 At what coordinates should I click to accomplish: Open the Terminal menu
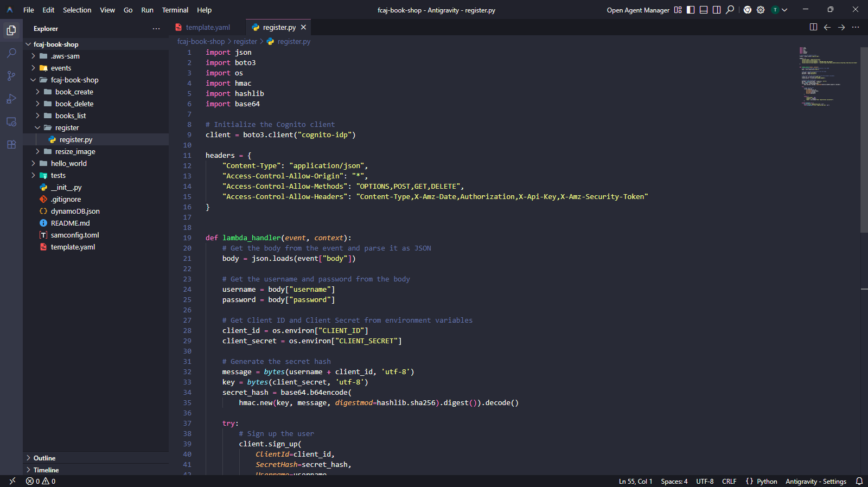175,10
